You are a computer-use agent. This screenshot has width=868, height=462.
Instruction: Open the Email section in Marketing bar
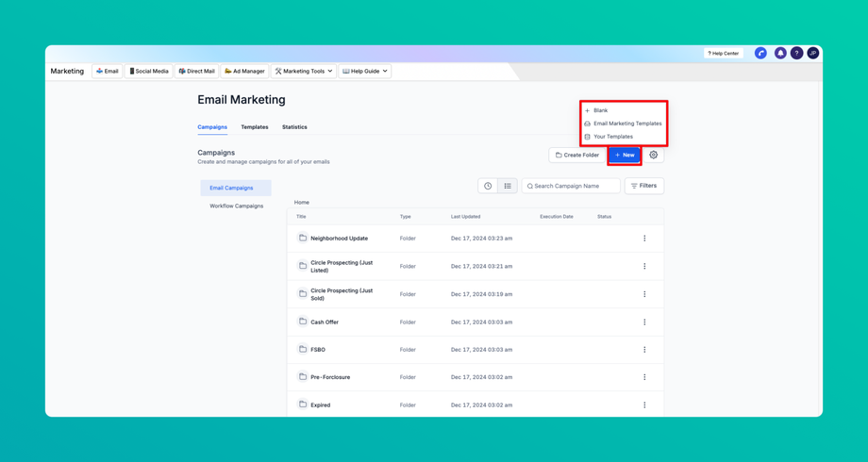pos(108,72)
